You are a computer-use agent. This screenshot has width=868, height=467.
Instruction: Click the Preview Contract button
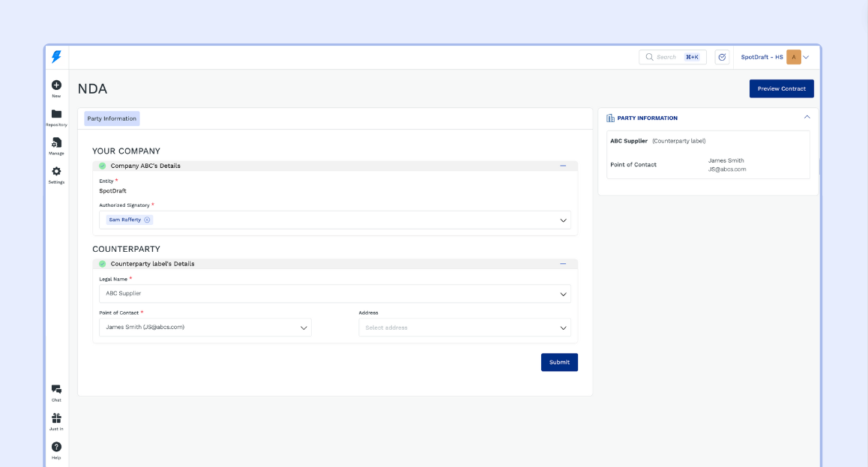[781, 88]
